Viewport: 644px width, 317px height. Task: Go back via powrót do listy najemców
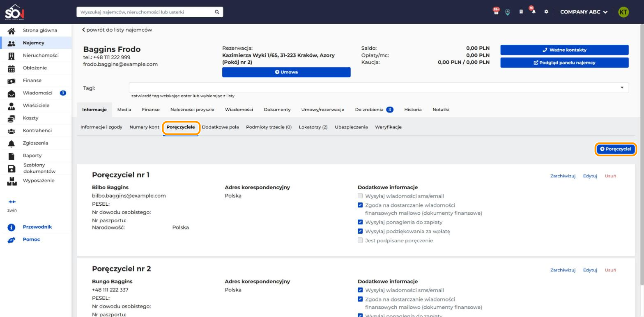coord(117,30)
